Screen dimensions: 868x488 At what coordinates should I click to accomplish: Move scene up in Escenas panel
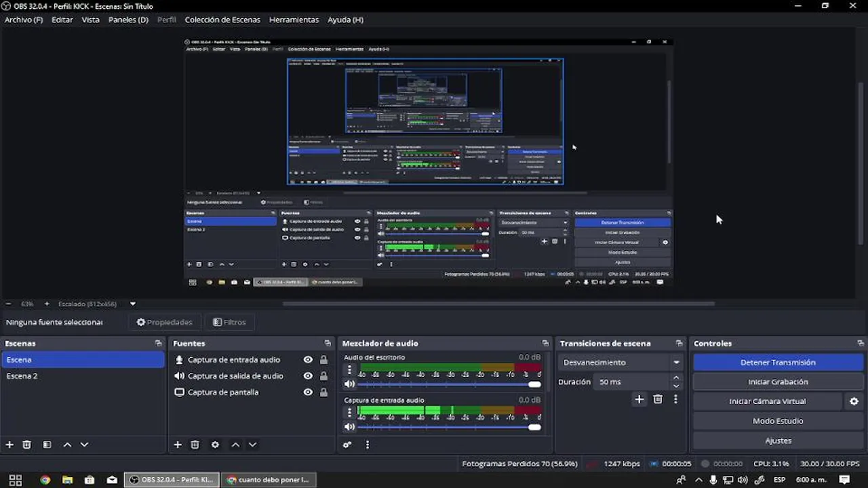pos(67,445)
